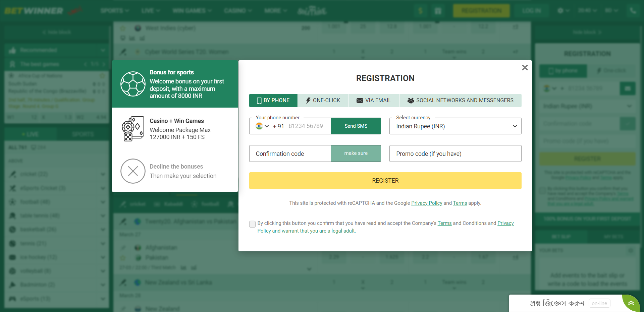The width and height of the screenshot is (644, 312).
Task: Switch to the SPORTS tab in sidebar
Action: pyautogui.click(x=83, y=134)
